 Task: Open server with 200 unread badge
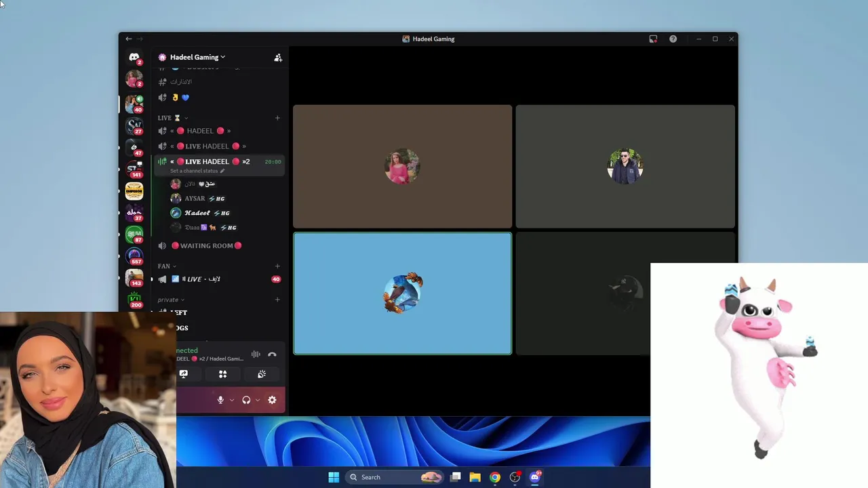pyautogui.click(x=134, y=300)
